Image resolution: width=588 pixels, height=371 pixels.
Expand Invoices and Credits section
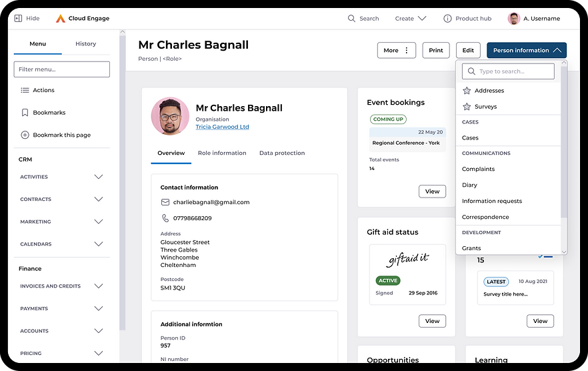99,286
